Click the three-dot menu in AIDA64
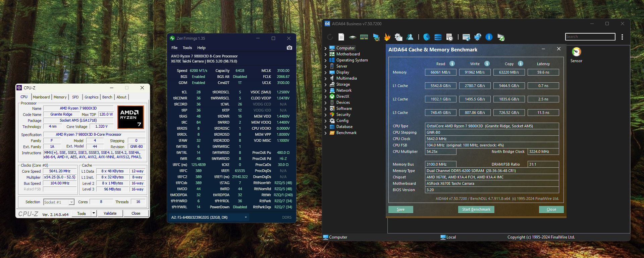This screenshot has height=258, width=644. [622, 37]
